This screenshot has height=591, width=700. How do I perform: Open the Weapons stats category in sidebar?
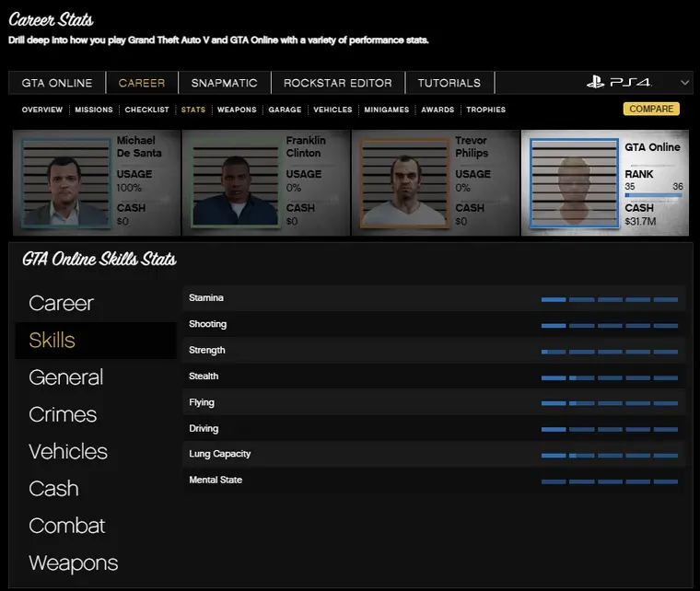(73, 562)
